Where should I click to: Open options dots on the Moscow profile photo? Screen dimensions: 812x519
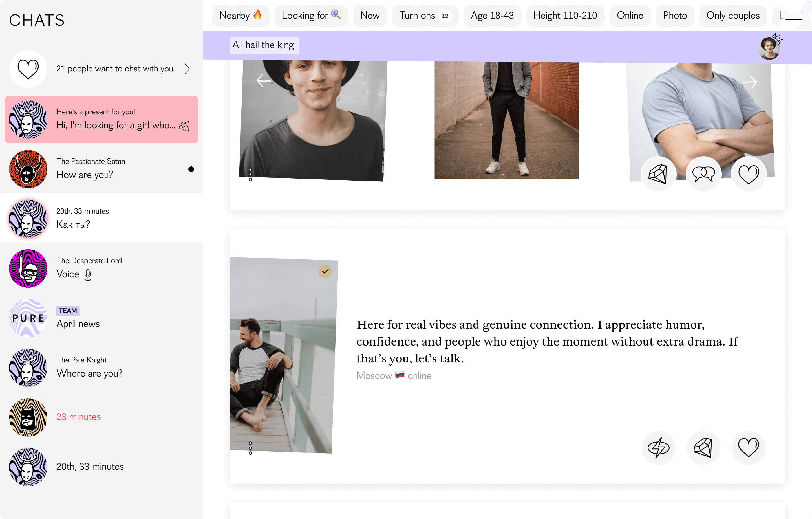(x=250, y=448)
